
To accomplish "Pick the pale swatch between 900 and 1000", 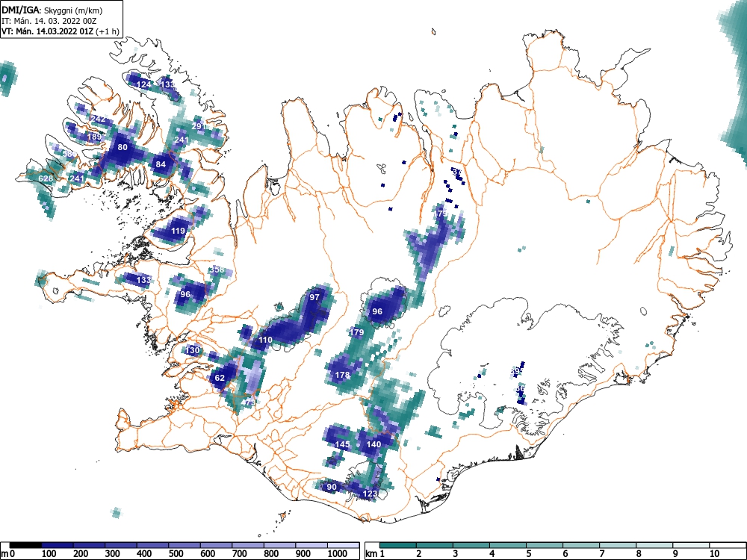I will (x=311, y=545).
